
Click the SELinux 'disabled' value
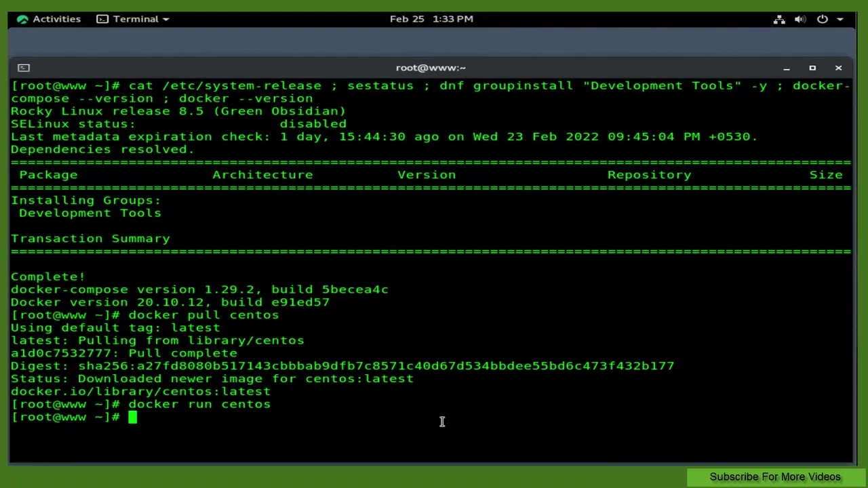[x=313, y=124]
